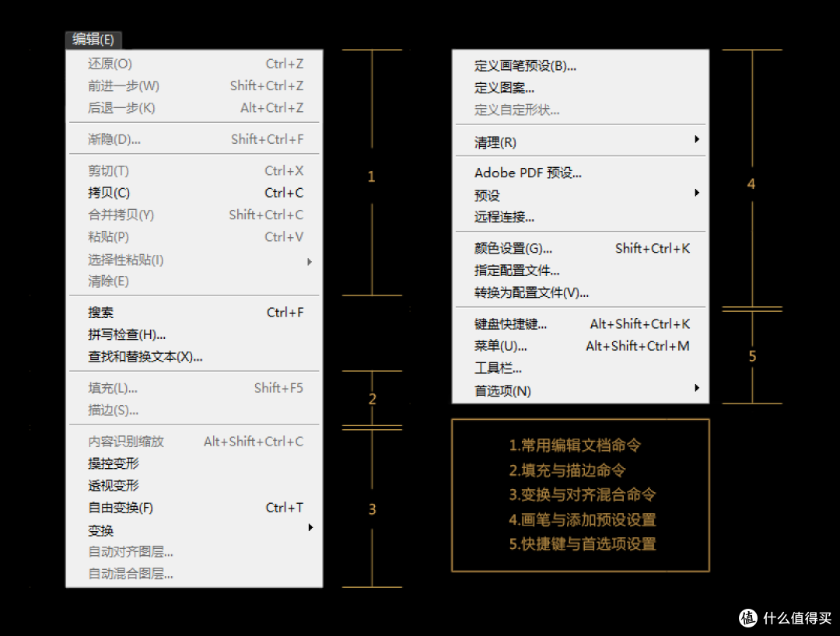Open 描边(S) stroke dialog
The width and height of the screenshot is (840, 636).
[109, 410]
